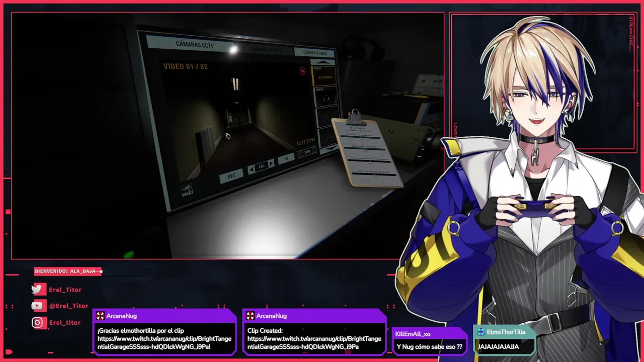Click the CCTV camera logo icon
Viewport: 644px width, 362px height.
pos(187,190)
